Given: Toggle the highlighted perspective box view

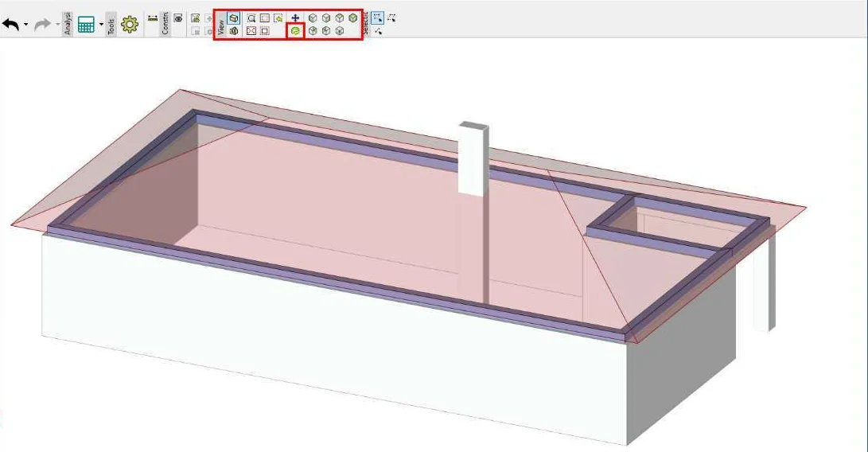Looking at the screenshot, I should coord(234,18).
